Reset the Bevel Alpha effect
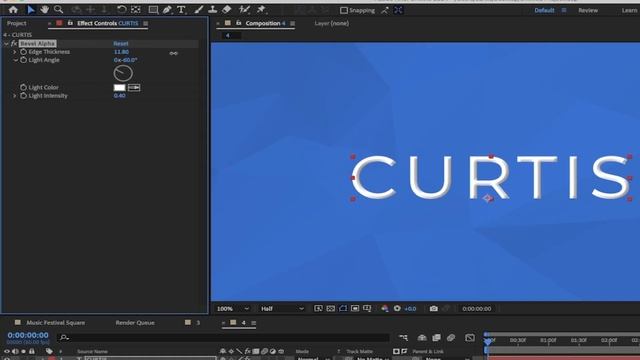640x360 pixels. tap(121, 43)
